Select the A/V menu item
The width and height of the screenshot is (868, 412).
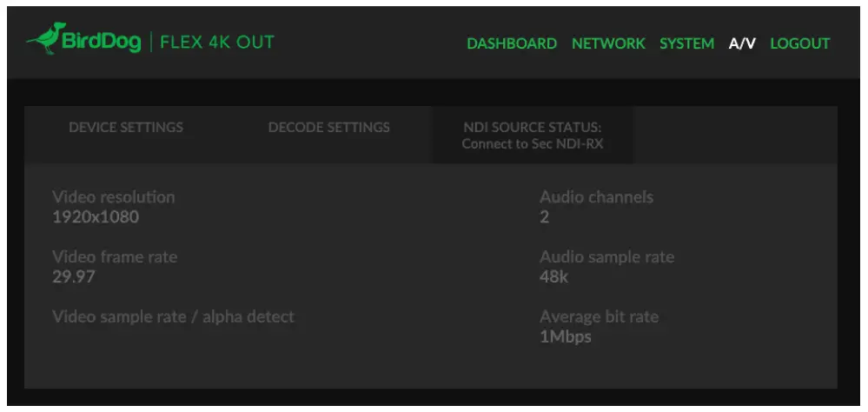coord(742,43)
